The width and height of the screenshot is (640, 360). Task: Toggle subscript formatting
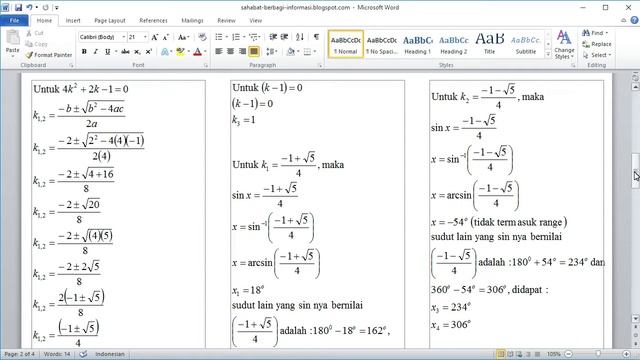click(x=138, y=52)
